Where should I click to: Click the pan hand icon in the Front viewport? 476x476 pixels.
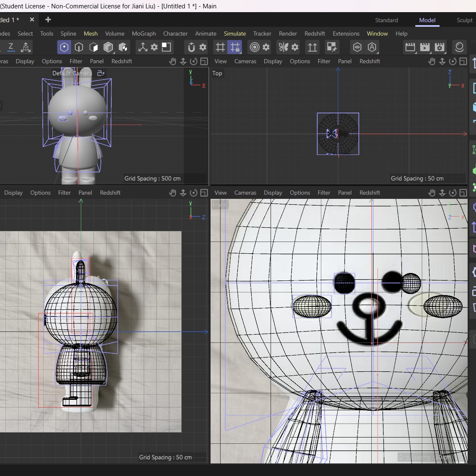tap(432, 193)
